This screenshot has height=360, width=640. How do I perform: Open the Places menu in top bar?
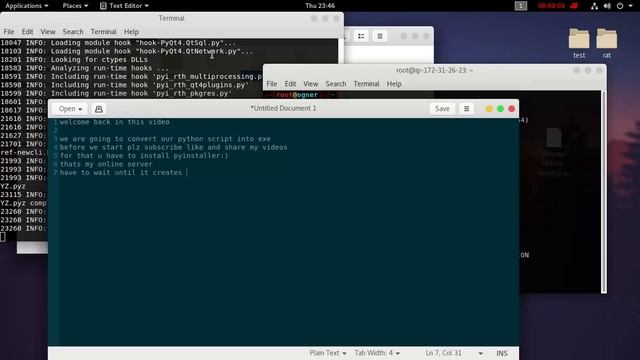point(75,6)
